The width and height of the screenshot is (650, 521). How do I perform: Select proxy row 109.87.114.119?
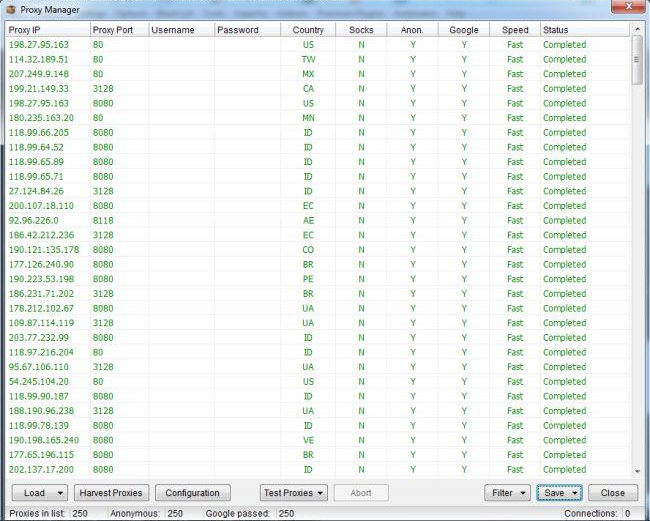coord(318,323)
